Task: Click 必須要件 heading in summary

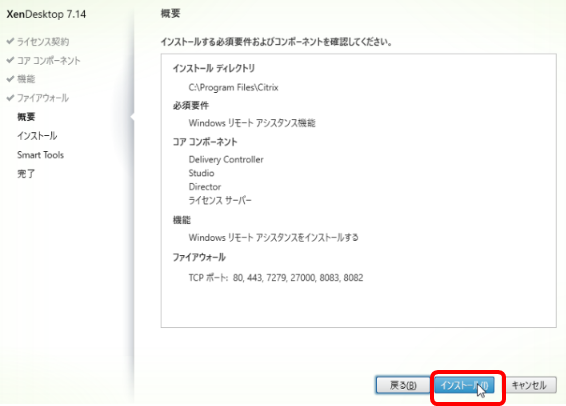Action: pos(191,106)
